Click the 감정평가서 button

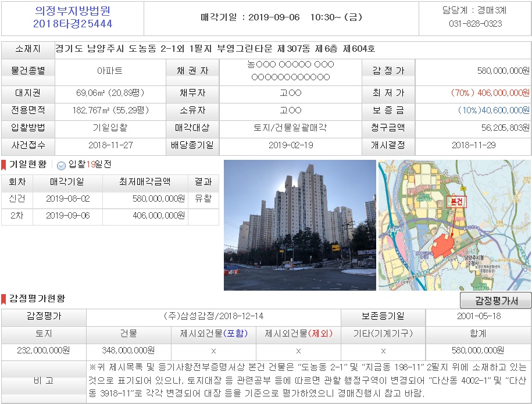[496, 301]
